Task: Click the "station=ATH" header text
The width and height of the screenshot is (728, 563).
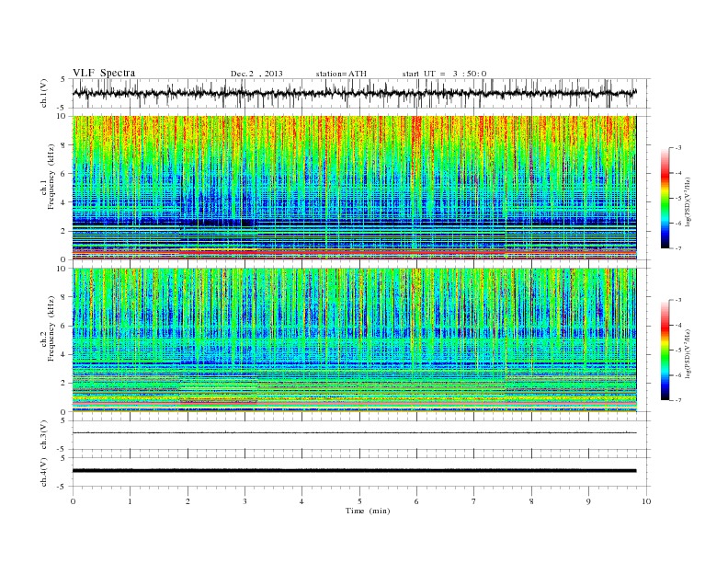Action: (341, 74)
